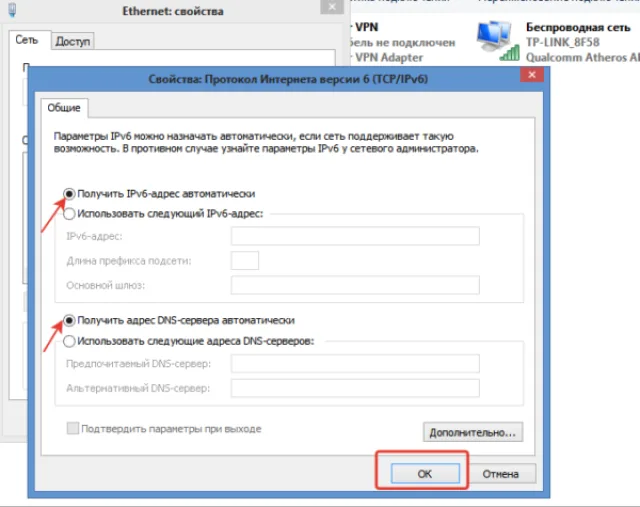The image size is (640, 507).
Task: Click the green Wi-Fi signal strength icon
Action: click(x=509, y=53)
